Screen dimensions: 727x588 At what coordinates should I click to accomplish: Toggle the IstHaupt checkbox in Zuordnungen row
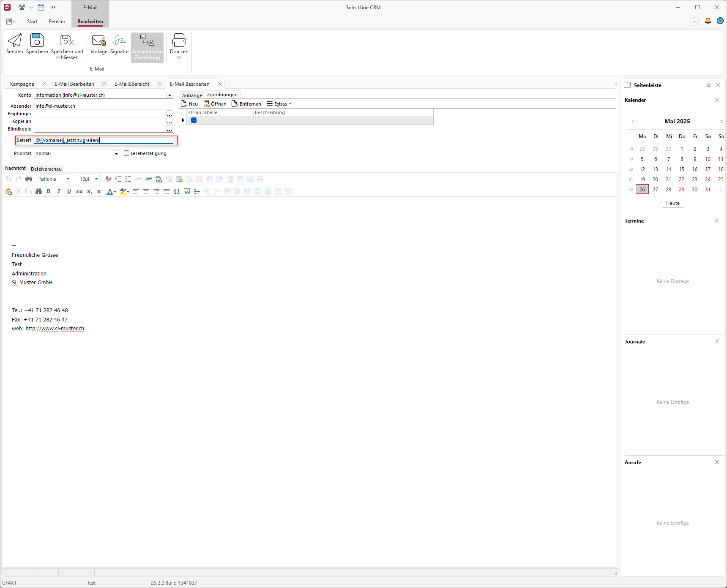pos(194,120)
